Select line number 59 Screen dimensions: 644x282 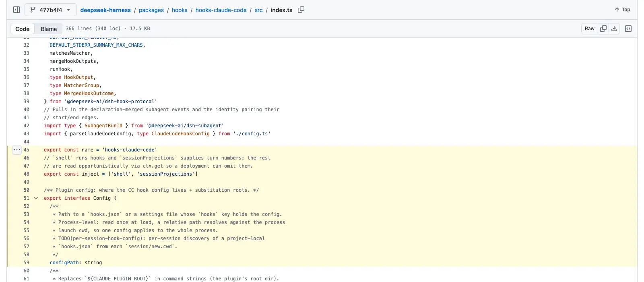coord(26,263)
